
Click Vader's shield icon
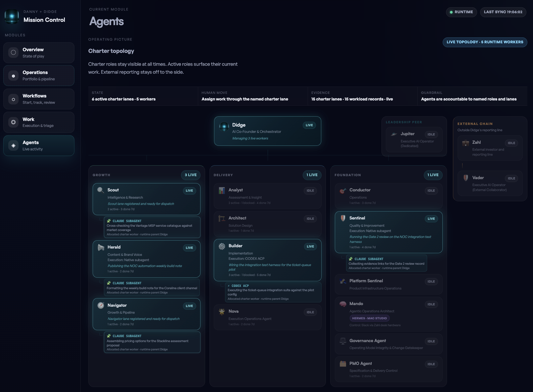[466, 178]
